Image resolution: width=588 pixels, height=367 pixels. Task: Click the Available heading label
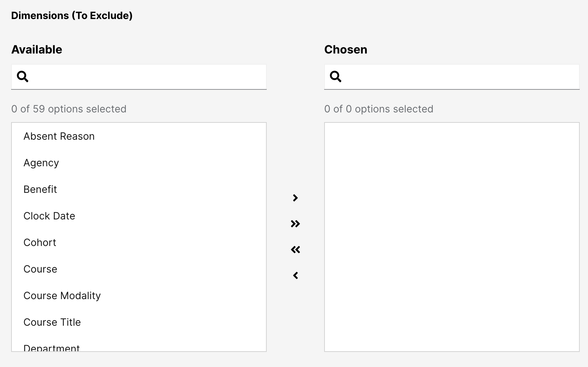click(37, 50)
